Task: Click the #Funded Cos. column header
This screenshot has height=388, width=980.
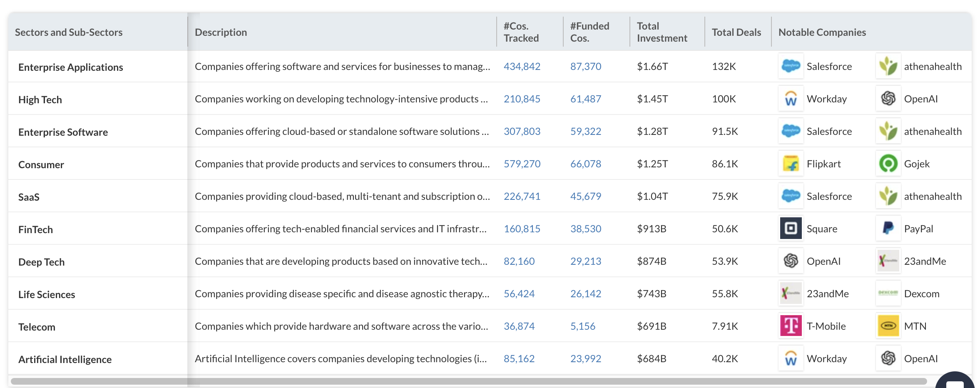Action: [589, 32]
